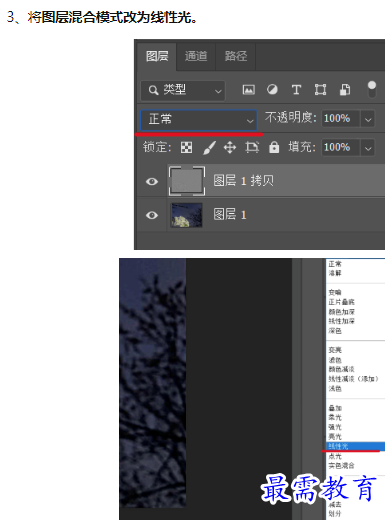
Task: Click lock image pixels brush icon
Action: (x=210, y=147)
